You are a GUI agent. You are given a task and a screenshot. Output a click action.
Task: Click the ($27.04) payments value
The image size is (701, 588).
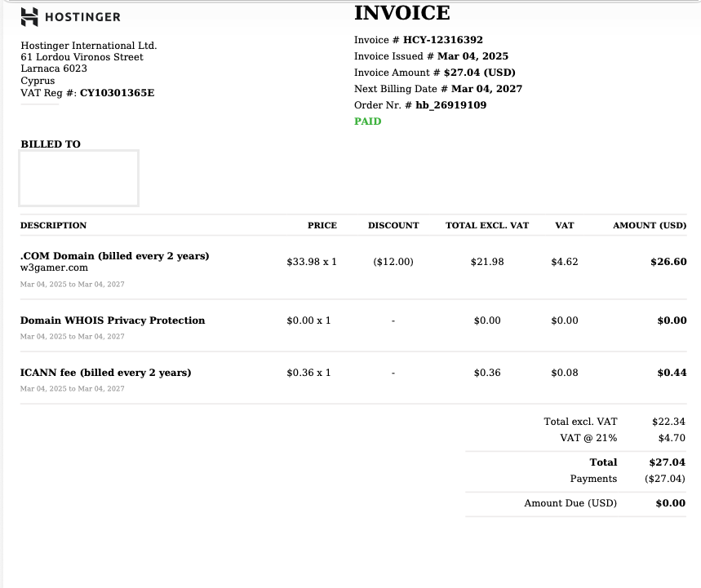point(665,479)
